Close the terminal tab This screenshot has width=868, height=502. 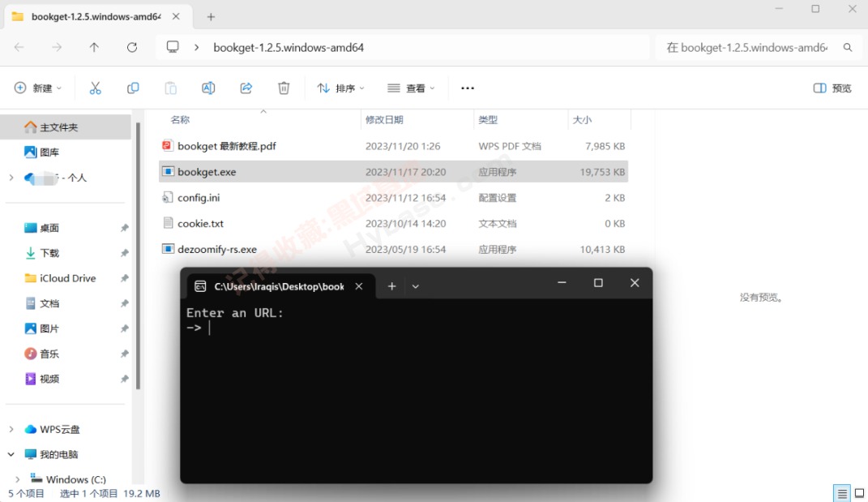(359, 286)
